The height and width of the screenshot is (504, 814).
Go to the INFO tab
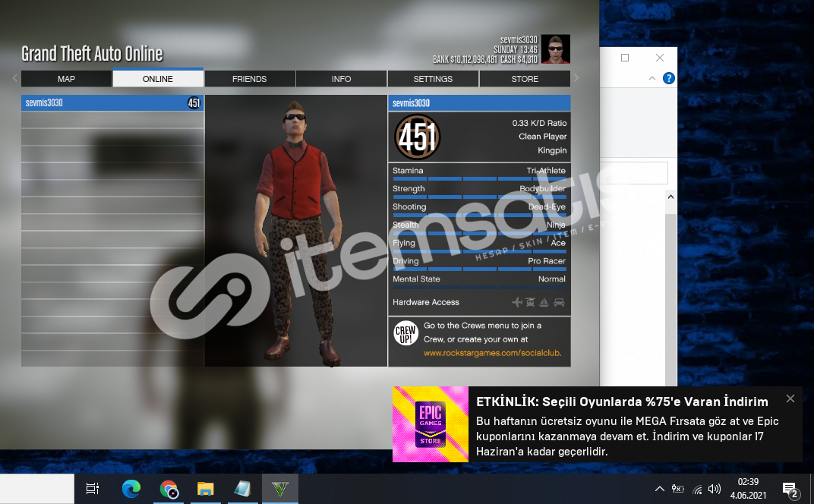pyautogui.click(x=341, y=79)
